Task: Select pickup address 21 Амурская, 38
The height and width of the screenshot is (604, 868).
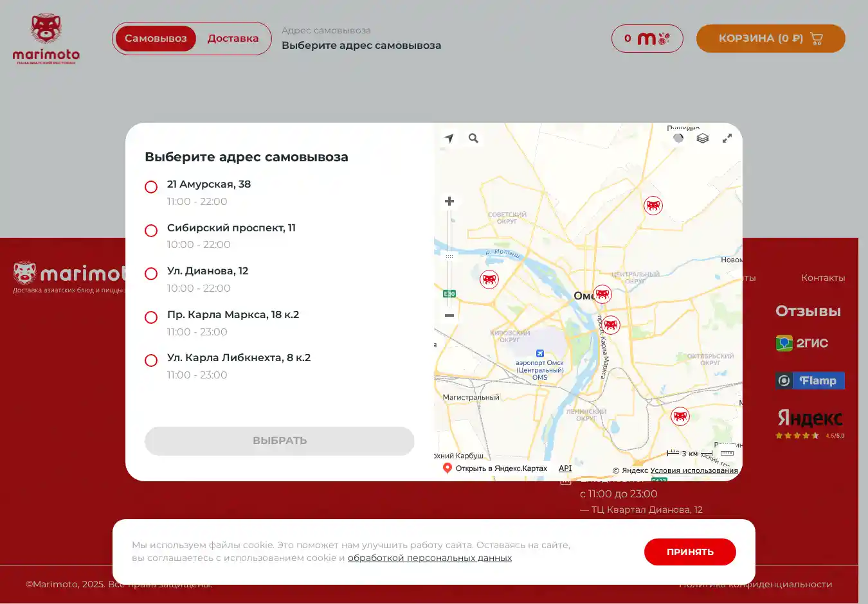Action: [x=151, y=187]
